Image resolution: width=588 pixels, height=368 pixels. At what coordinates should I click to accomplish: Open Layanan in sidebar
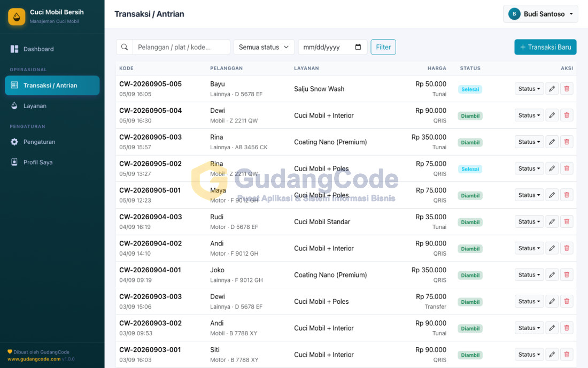(x=52, y=106)
